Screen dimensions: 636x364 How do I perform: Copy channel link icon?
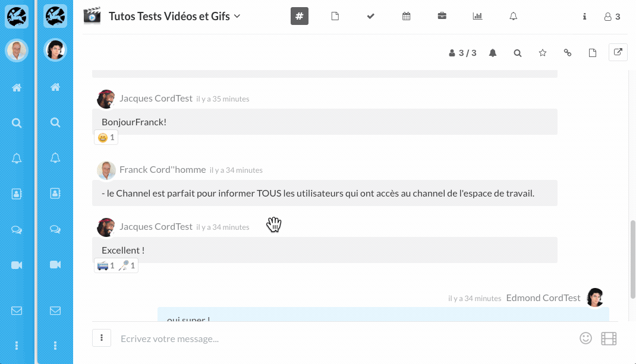[568, 53]
